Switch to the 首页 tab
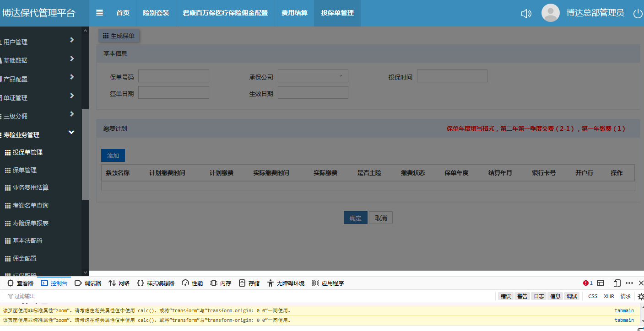Viewport: 644px width, 331px height. pyautogui.click(x=123, y=13)
